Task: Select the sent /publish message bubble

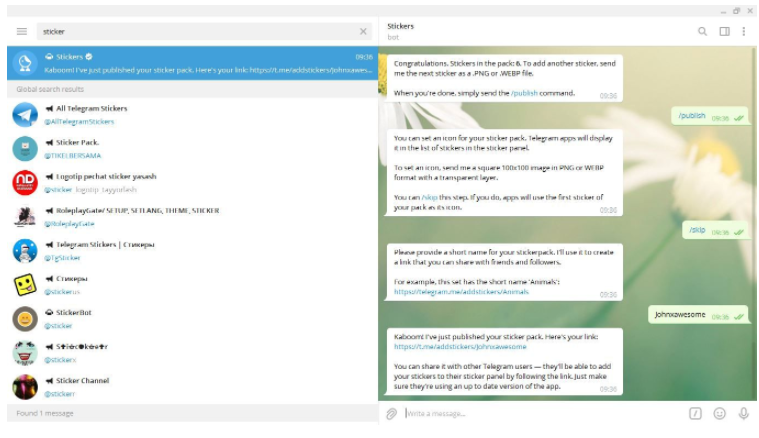Action: click(x=710, y=116)
